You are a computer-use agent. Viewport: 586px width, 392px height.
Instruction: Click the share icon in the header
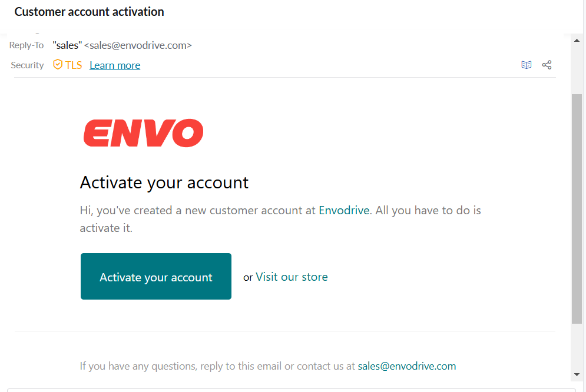pos(547,65)
